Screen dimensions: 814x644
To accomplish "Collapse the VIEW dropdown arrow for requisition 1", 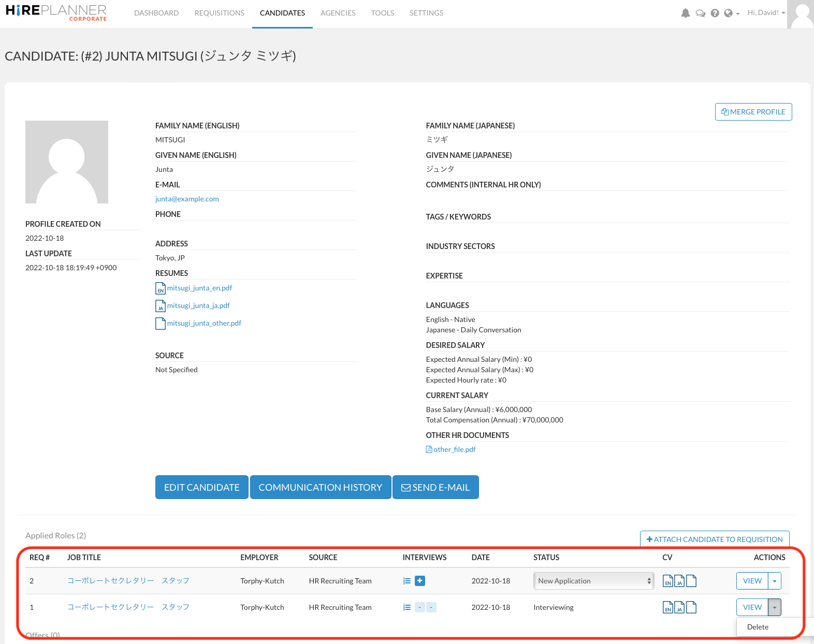I will pyautogui.click(x=774, y=607).
